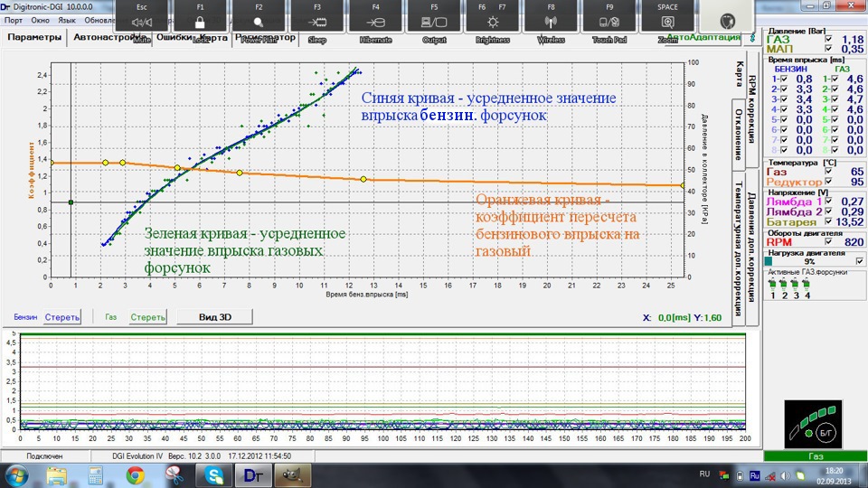Click the yellow curve point at 5.1 ms
Screen dimensions: 868x488
coord(177,168)
